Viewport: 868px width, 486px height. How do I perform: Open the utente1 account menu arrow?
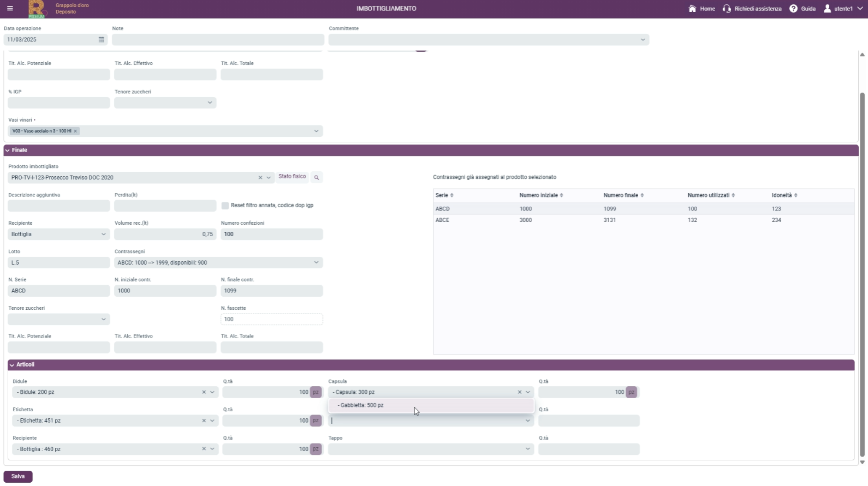[860, 9]
